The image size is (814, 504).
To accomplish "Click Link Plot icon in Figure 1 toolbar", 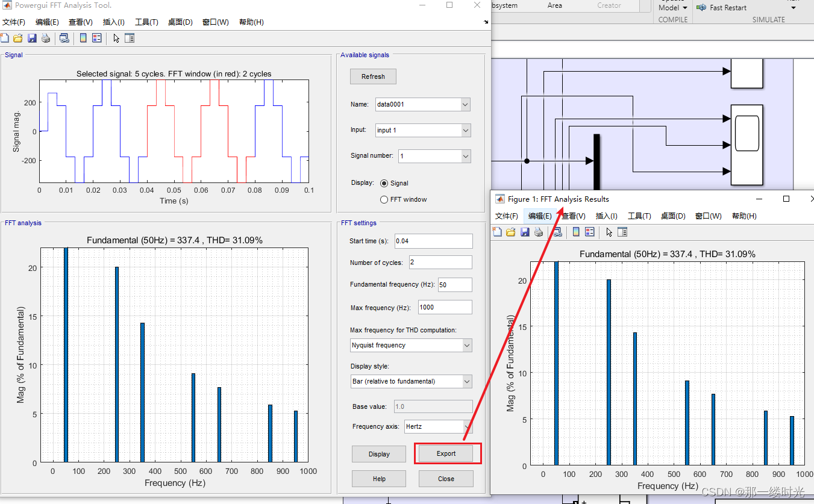I will pos(557,232).
